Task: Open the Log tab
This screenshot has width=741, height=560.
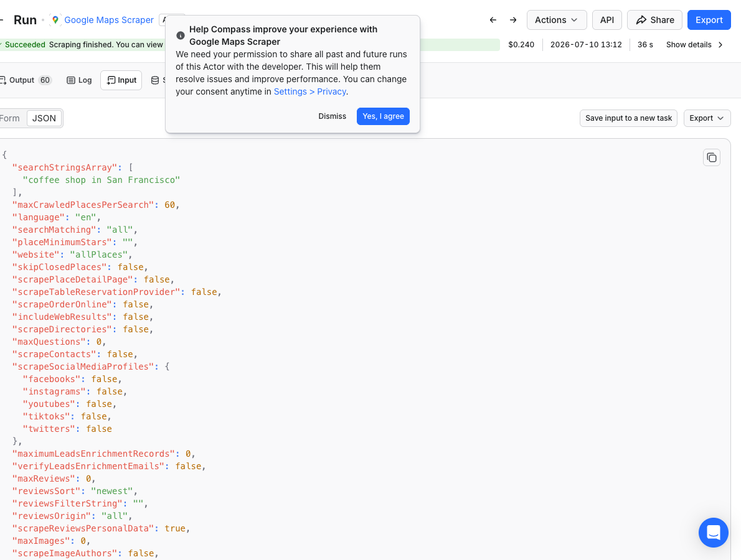Action: click(80, 80)
